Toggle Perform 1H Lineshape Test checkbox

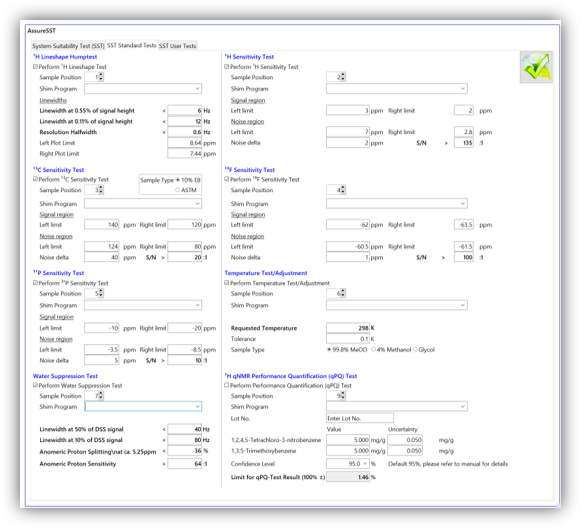point(35,67)
